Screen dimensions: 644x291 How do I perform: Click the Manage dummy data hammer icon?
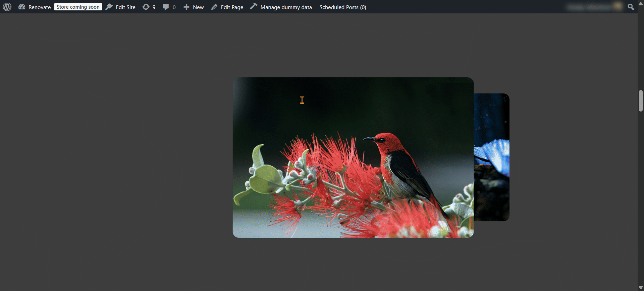[x=254, y=7]
